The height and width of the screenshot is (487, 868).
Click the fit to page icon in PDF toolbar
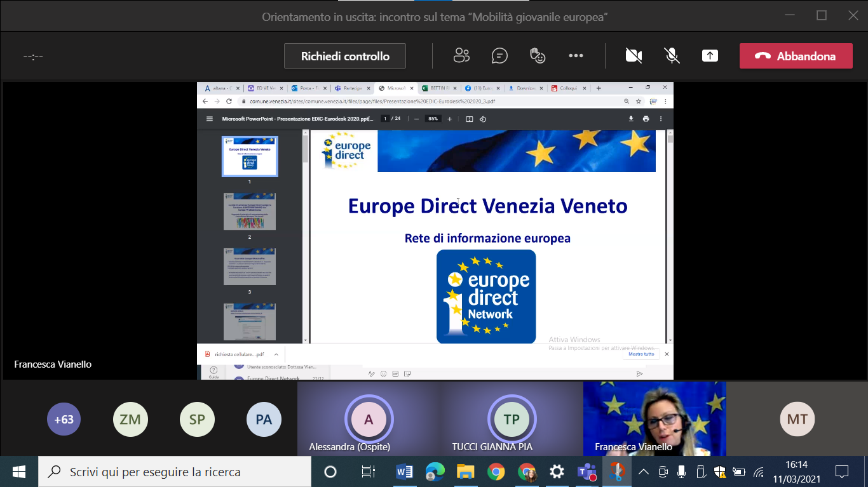click(x=470, y=119)
